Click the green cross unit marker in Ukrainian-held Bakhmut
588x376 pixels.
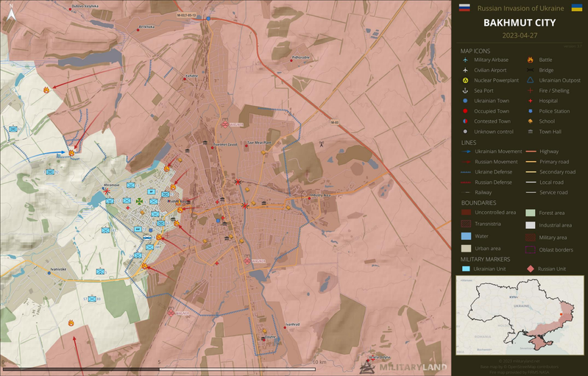[140, 202]
